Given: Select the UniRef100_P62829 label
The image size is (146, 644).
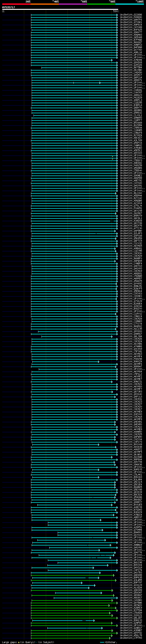Looking at the screenshot, I should pyautogui.click(x=131, y=98).
